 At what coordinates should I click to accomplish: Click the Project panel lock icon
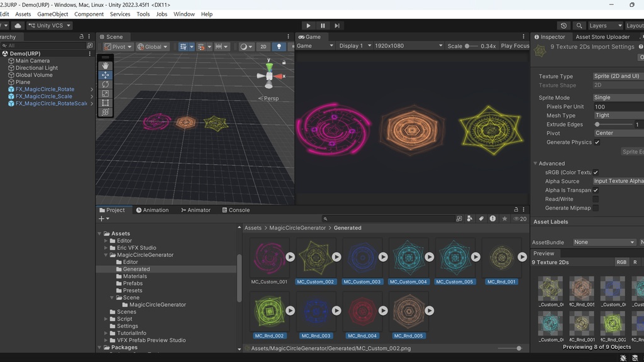click(516, 210)
